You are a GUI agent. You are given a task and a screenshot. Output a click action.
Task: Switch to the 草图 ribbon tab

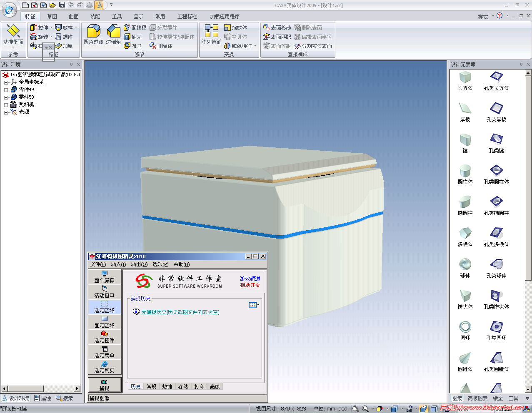52,16
